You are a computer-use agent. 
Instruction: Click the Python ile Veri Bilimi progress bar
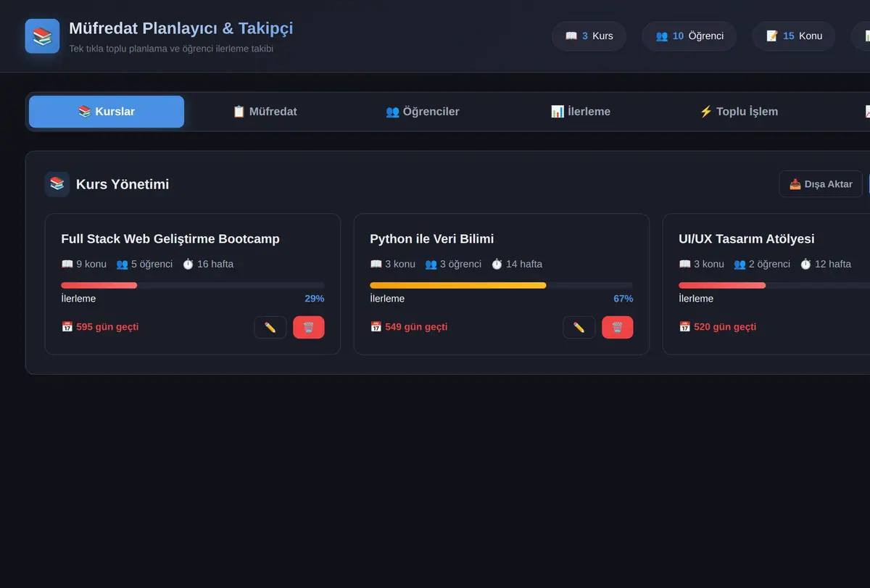502,286
